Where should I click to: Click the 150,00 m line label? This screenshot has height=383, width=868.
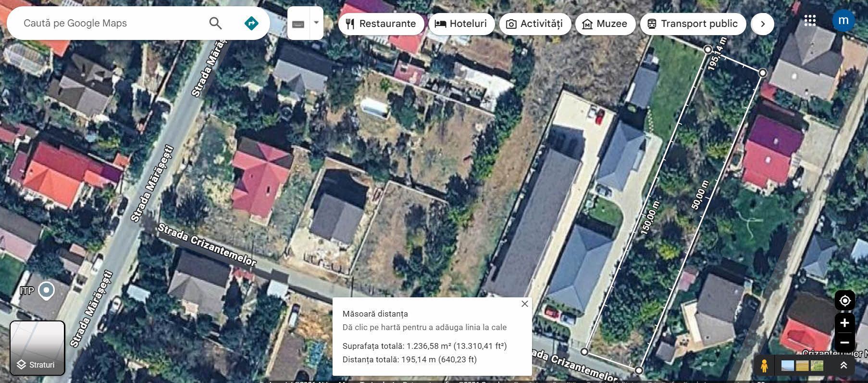[x=649, y=218]
